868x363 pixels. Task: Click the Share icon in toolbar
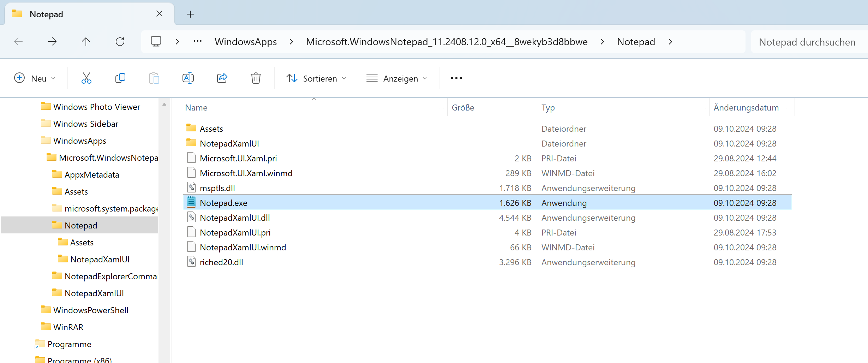tap(222, 78)
